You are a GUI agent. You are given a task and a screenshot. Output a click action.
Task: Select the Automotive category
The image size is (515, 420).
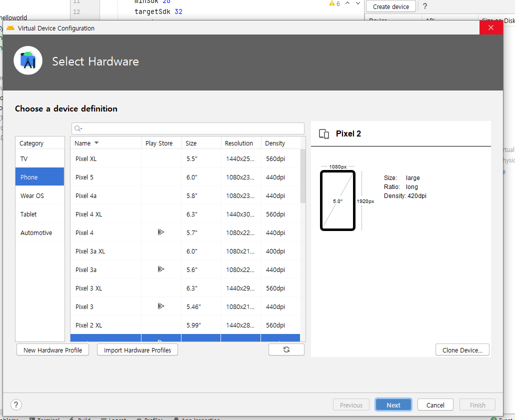coord(39,232)
